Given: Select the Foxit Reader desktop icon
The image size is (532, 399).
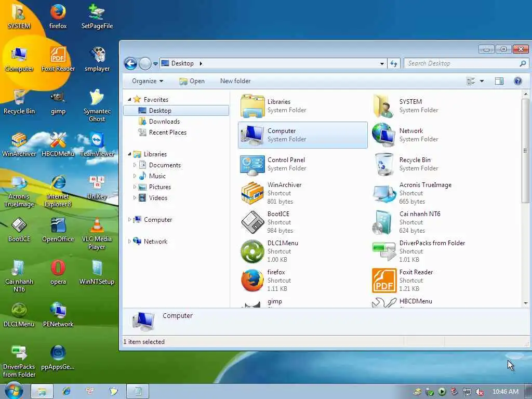Looking at the screenshot, I should pyautogui.click(x=58, y=59).
